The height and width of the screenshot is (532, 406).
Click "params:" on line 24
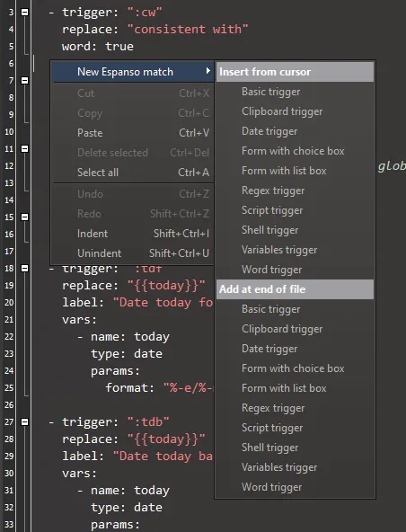click(x=115, y=371)
